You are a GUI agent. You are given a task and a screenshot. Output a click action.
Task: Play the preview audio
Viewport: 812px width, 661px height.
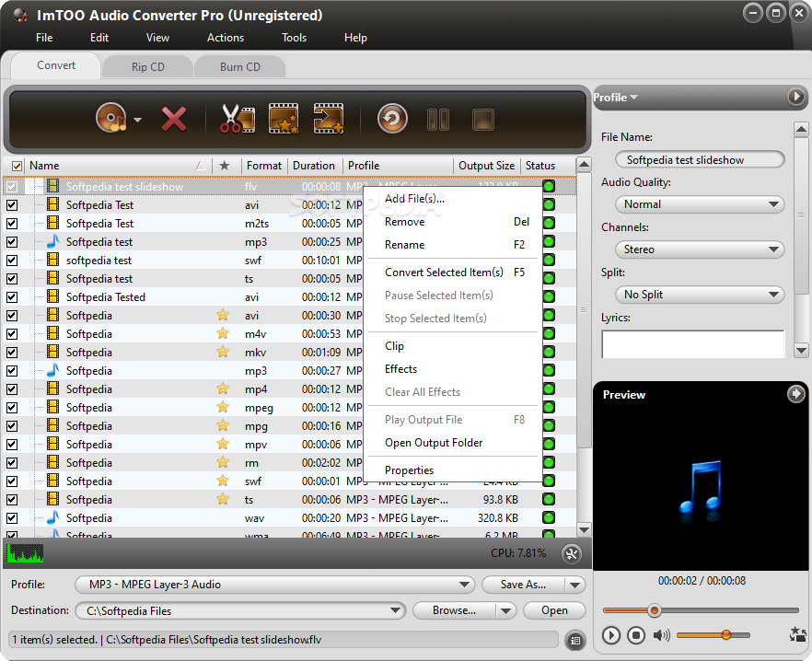point(611,635)
